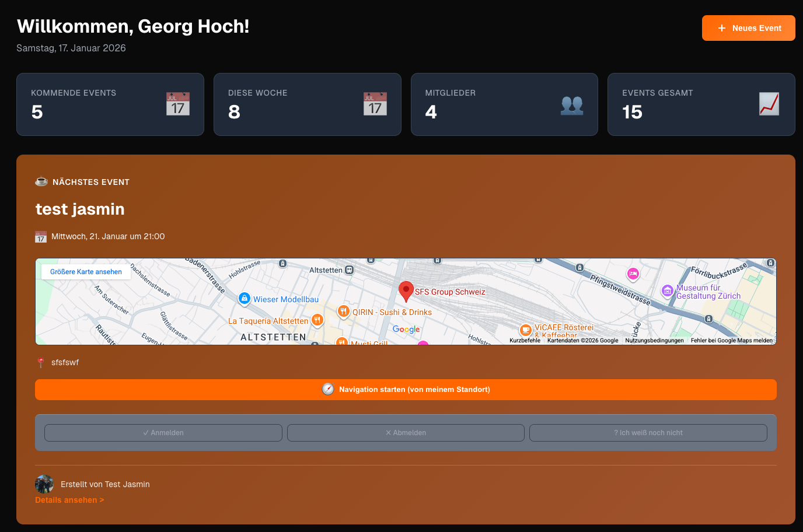This screenshot has height=532, width=803.
Task: Open Details ansehen link
Action: (x=69, y=500)
